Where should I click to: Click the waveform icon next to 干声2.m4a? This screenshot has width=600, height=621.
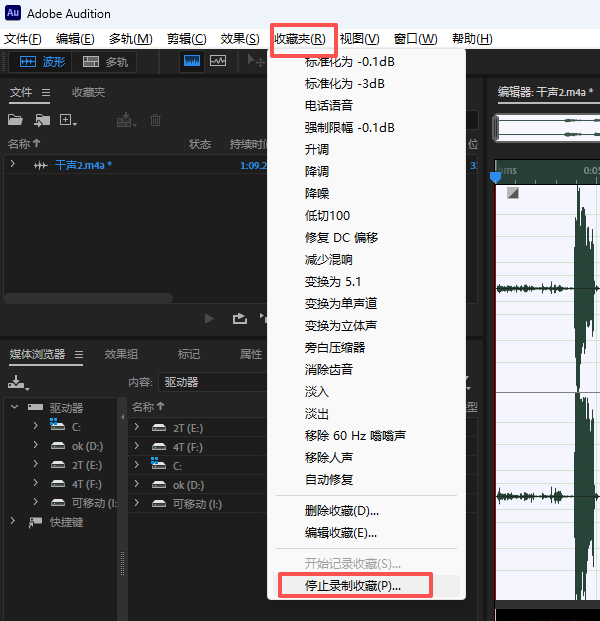tap(40, 166)
